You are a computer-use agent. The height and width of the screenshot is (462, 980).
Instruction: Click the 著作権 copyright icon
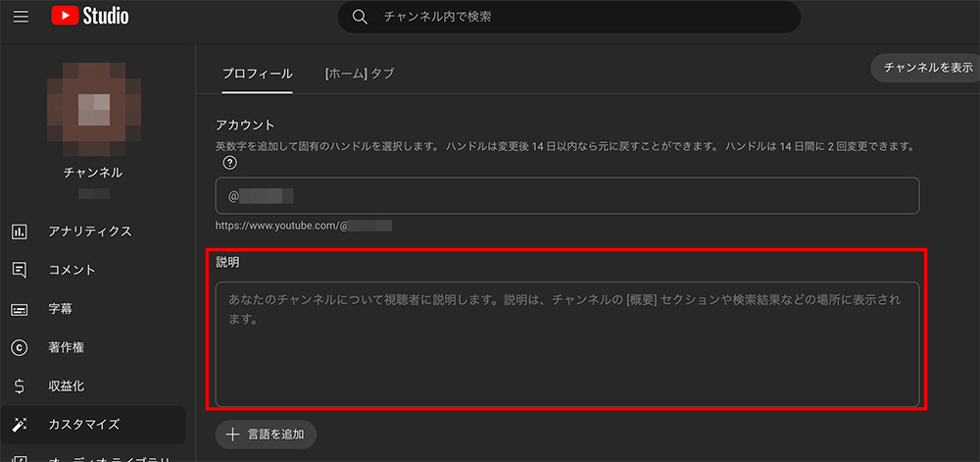pos(20,347)
